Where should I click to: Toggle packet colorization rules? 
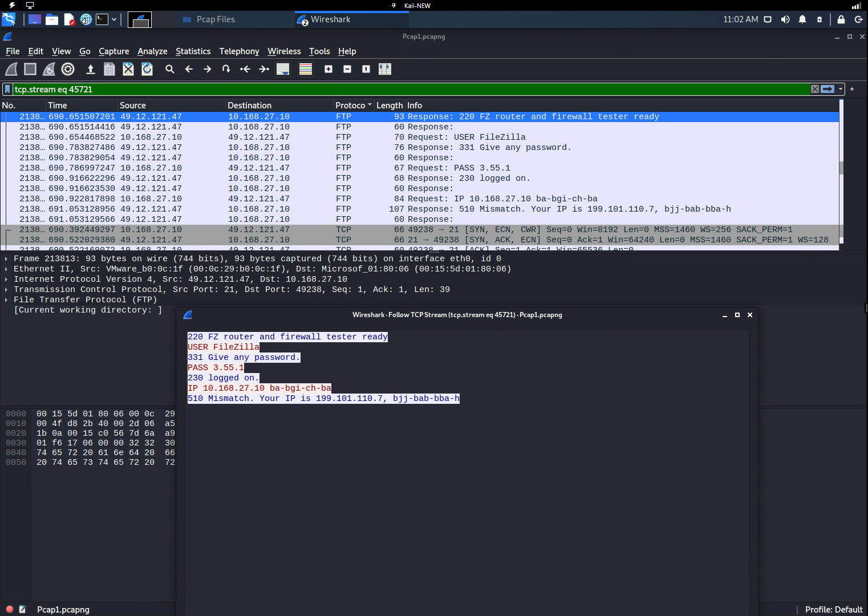click(x=306, y=69)
